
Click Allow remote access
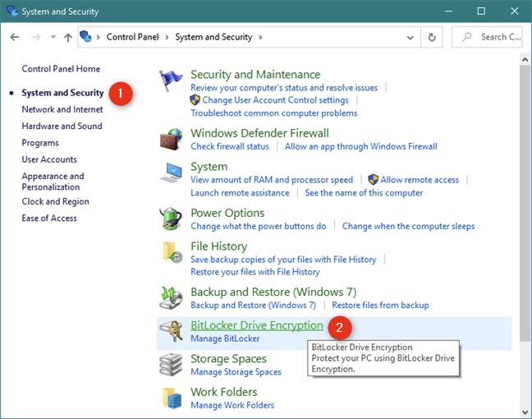(420, 180)
